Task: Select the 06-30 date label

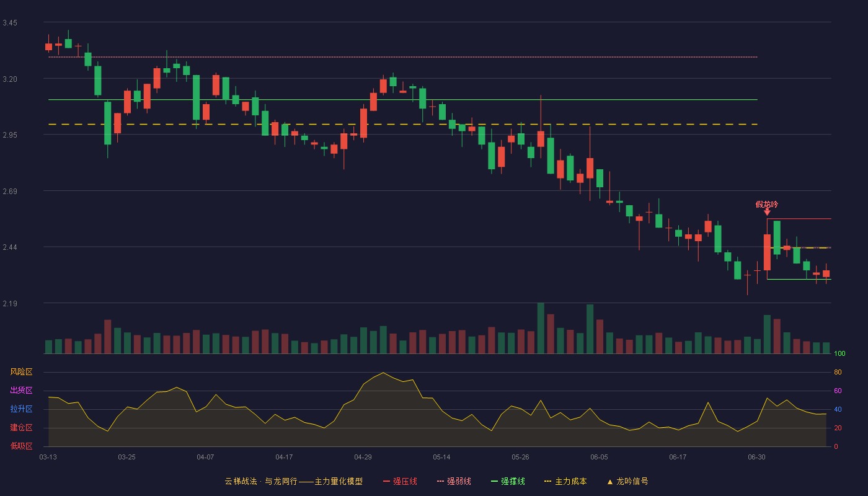Action: click(756, 457)
